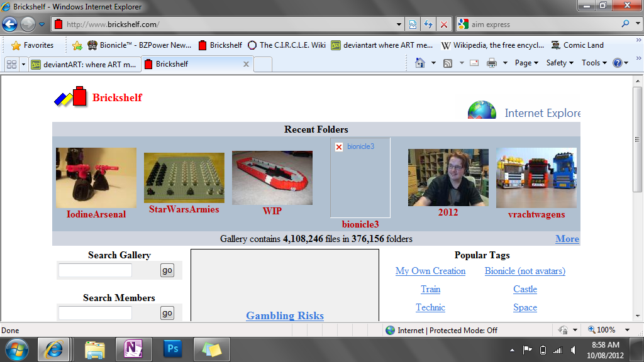Click go button for Search Gallery
644x362 pixels.
click(167, 270)
